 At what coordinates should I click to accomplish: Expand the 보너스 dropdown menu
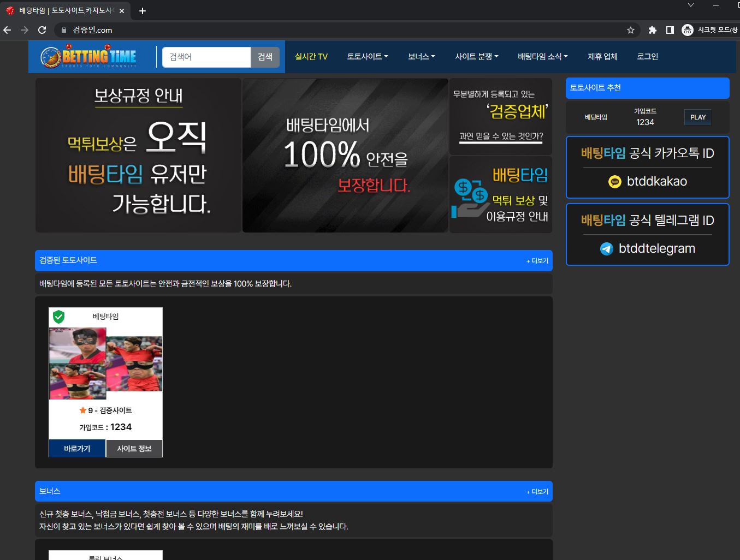click(422, 57)
